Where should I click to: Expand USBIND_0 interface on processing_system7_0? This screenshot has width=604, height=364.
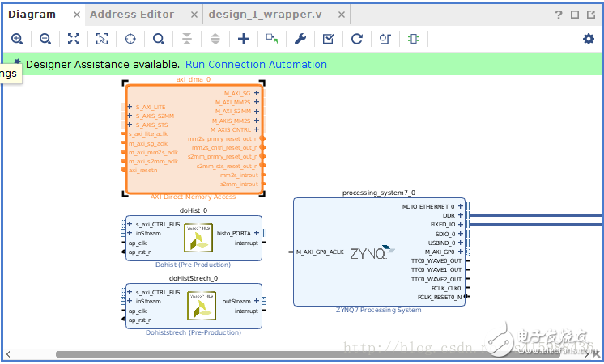tap(461, 243)
